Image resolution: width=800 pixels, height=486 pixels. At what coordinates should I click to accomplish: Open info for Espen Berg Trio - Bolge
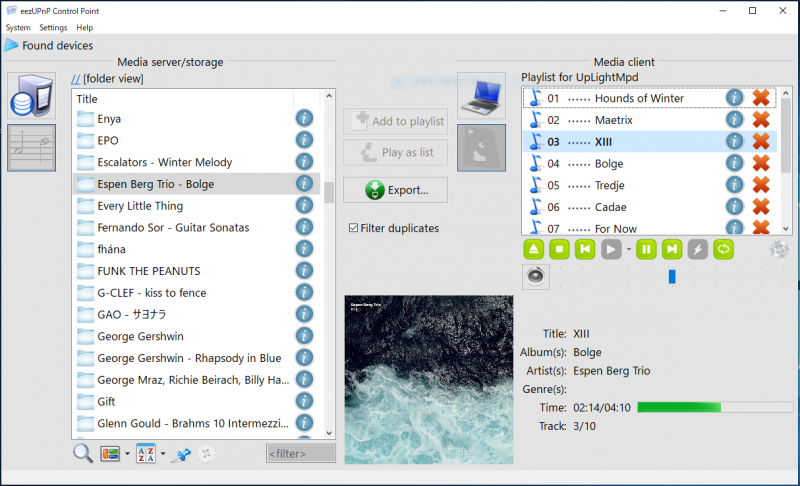coord(305,184)
